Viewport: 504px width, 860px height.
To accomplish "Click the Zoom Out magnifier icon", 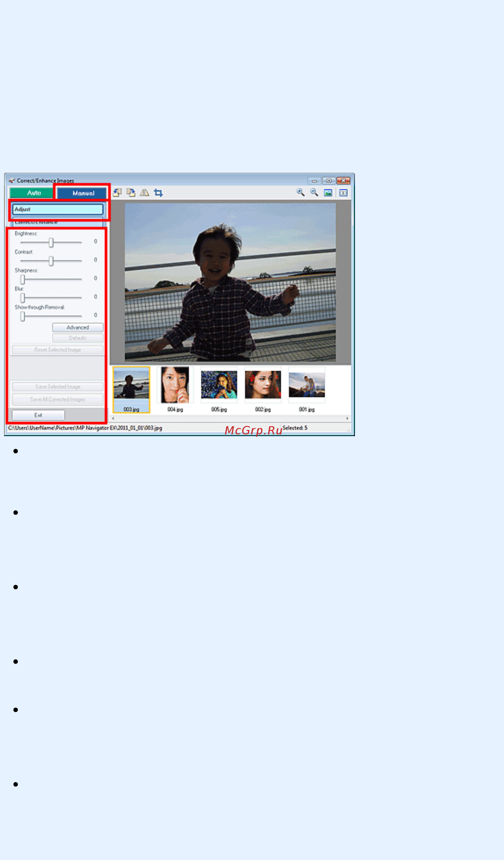I will coord(314,192).
